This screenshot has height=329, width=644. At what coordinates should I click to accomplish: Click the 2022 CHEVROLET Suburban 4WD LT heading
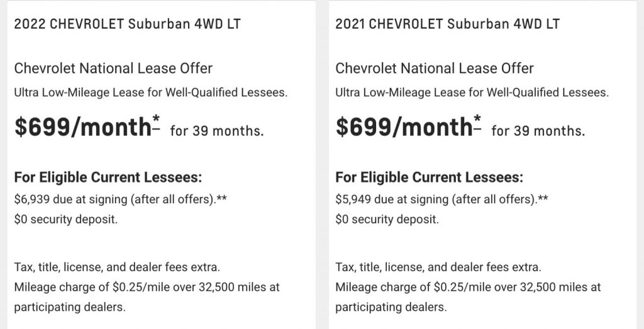point(127,25)
